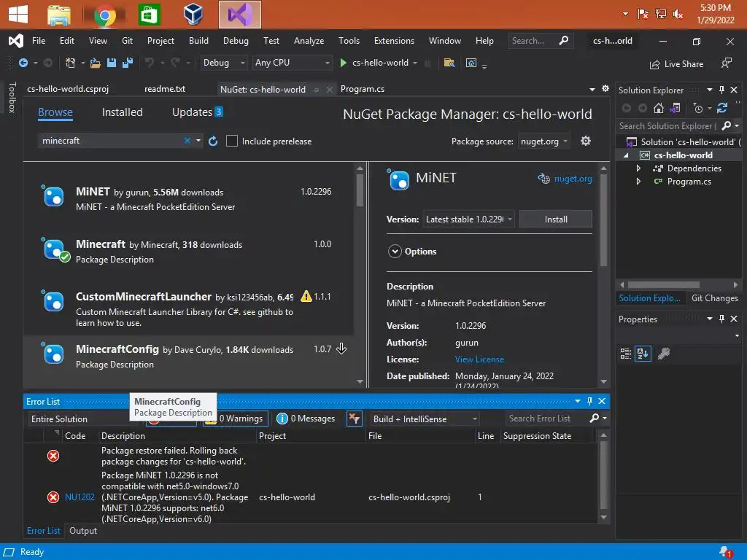Toggle the 0 Warnings filter

(236, 419)
